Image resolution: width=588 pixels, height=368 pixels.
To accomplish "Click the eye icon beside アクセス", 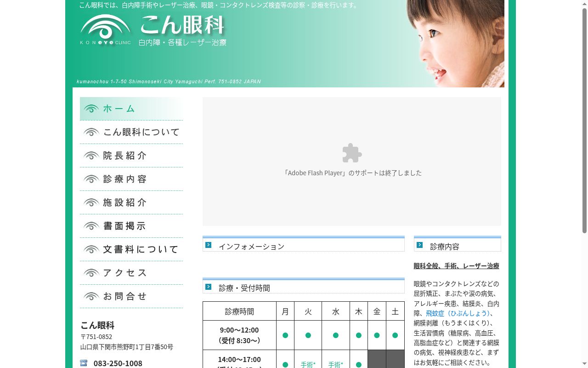I will tap(91, 273).
